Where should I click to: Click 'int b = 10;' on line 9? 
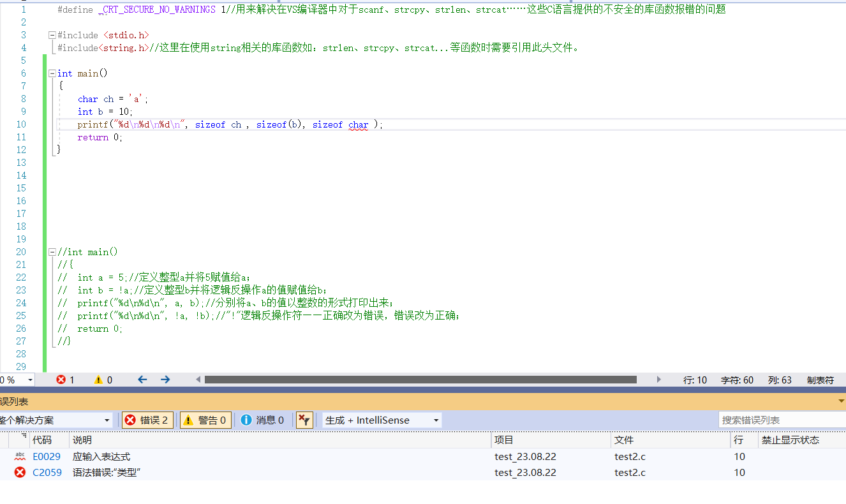[105, 112]
